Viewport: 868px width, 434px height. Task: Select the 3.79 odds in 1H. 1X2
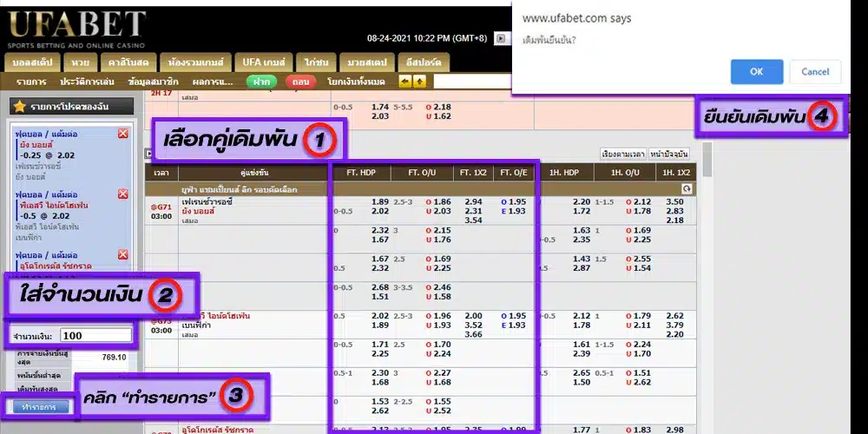[x=674, y=325]
